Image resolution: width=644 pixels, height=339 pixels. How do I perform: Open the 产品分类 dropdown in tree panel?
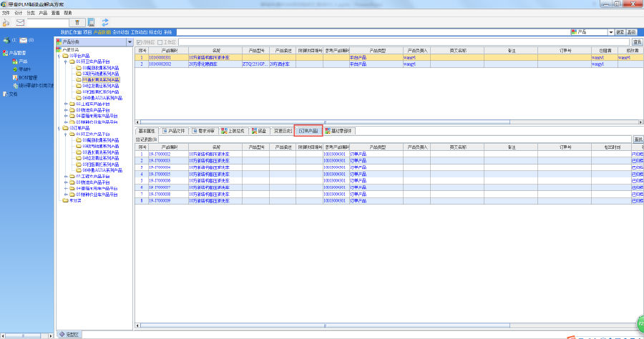[130, 42]
